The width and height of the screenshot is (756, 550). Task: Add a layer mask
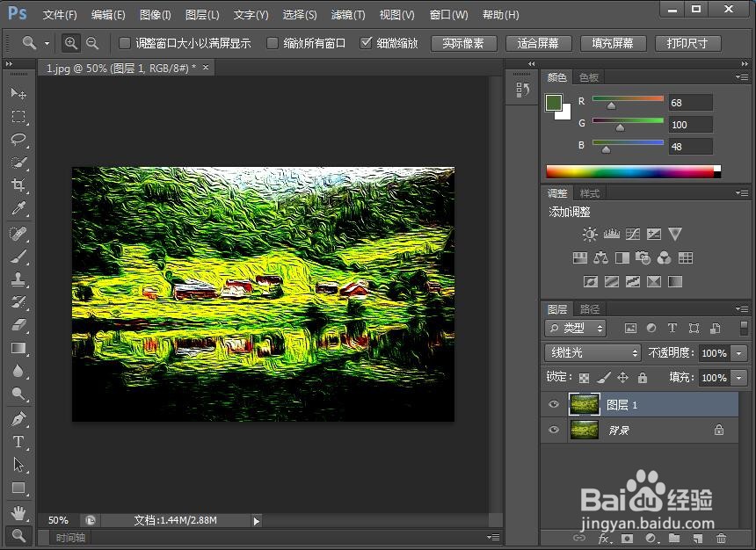coord(627,538)
